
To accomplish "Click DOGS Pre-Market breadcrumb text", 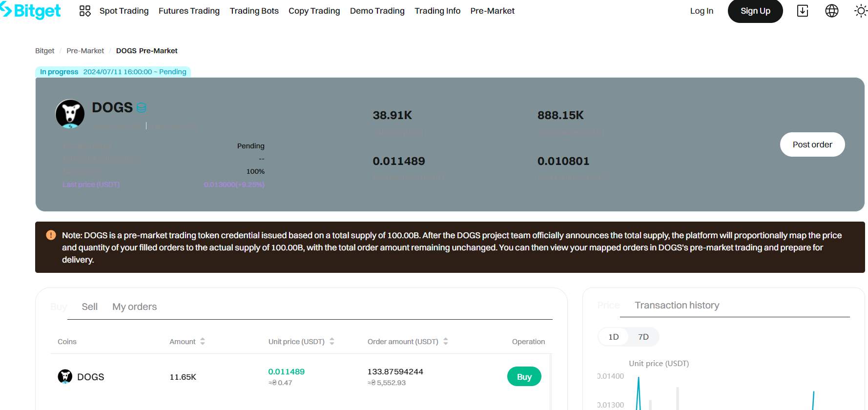I will [147, 51].
